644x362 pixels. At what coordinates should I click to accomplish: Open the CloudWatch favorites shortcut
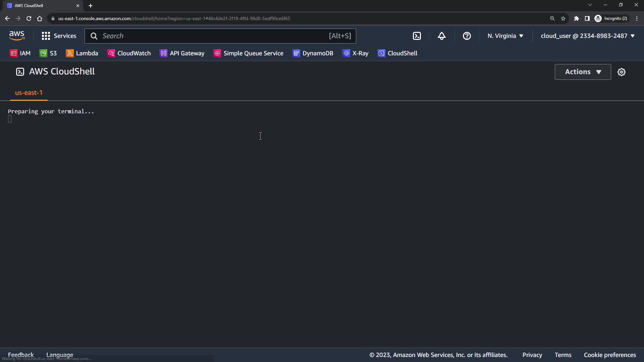point(129,53)
